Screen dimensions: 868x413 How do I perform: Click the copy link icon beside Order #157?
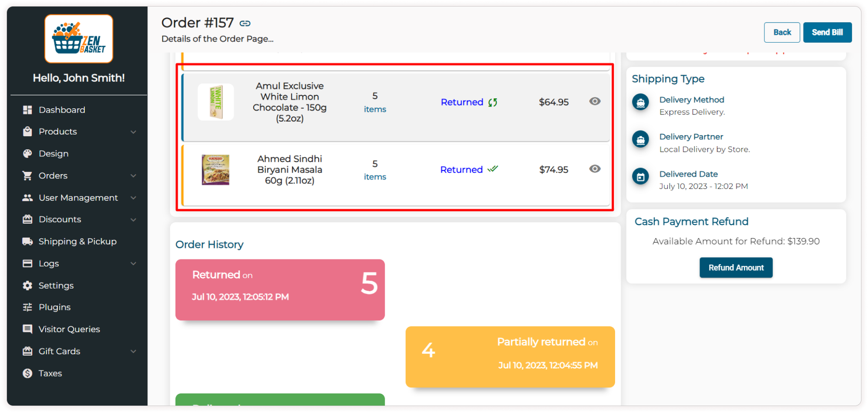coord(245,24)
